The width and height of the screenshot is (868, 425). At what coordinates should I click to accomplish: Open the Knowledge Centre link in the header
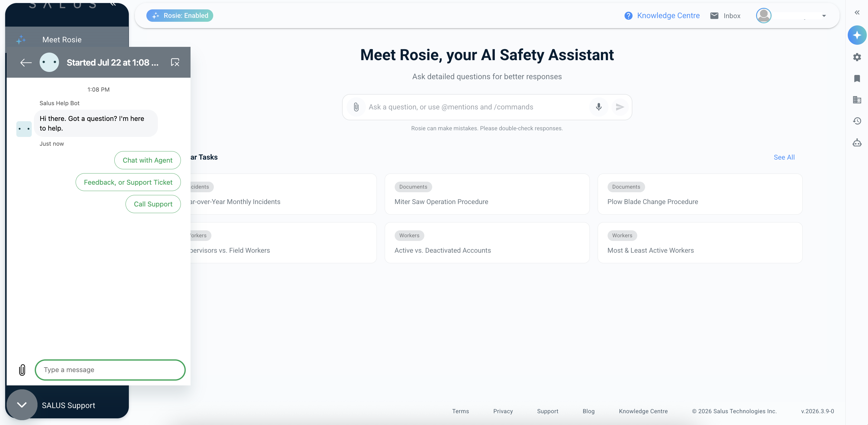point(668,15)
